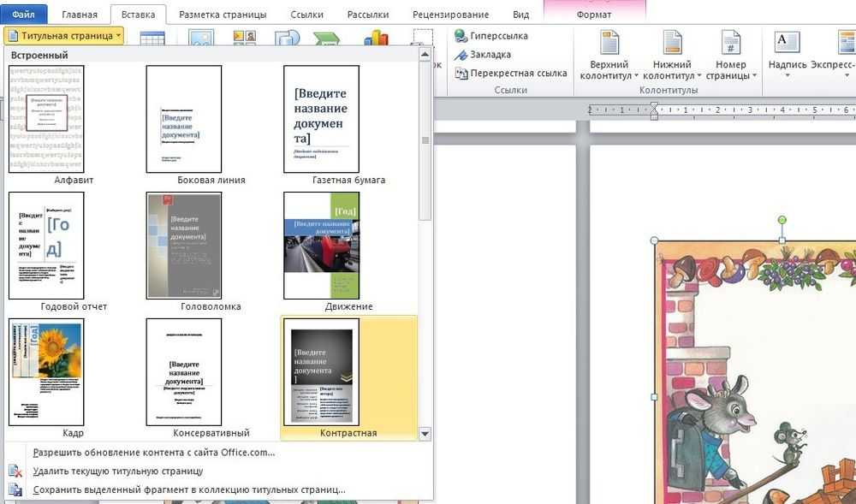The image size is (856, 504).
Task: Click the Перекрестная ссылка icon
Action: 460,74
